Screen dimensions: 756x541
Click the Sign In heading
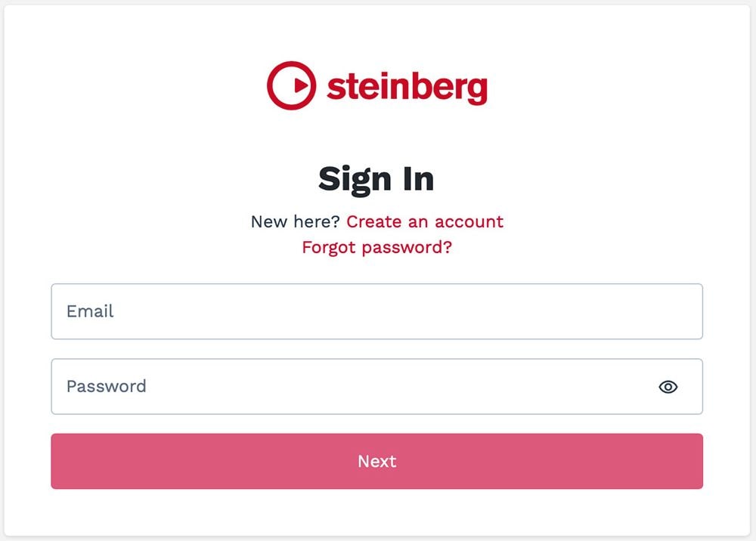point(376,179)
